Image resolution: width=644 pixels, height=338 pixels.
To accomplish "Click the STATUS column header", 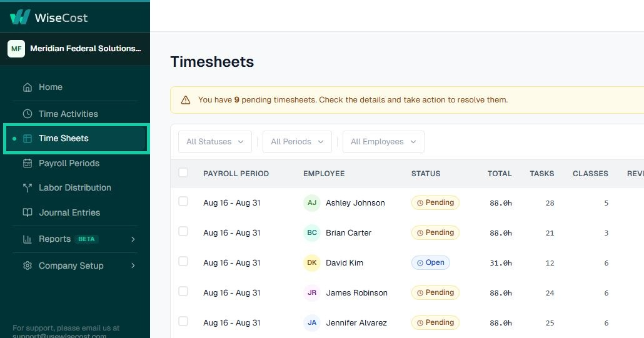I will click(x=426, y=174).
